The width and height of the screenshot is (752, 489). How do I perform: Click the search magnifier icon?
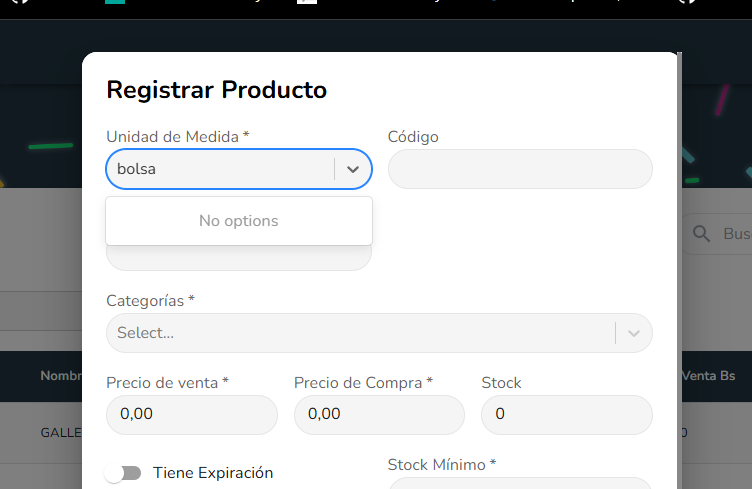tap(701, 233)
